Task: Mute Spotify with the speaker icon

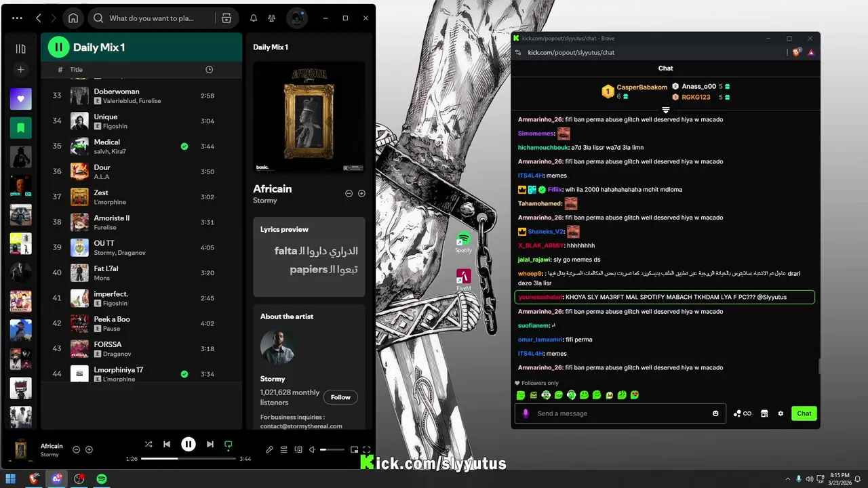Action: click(x=313, y=449)
